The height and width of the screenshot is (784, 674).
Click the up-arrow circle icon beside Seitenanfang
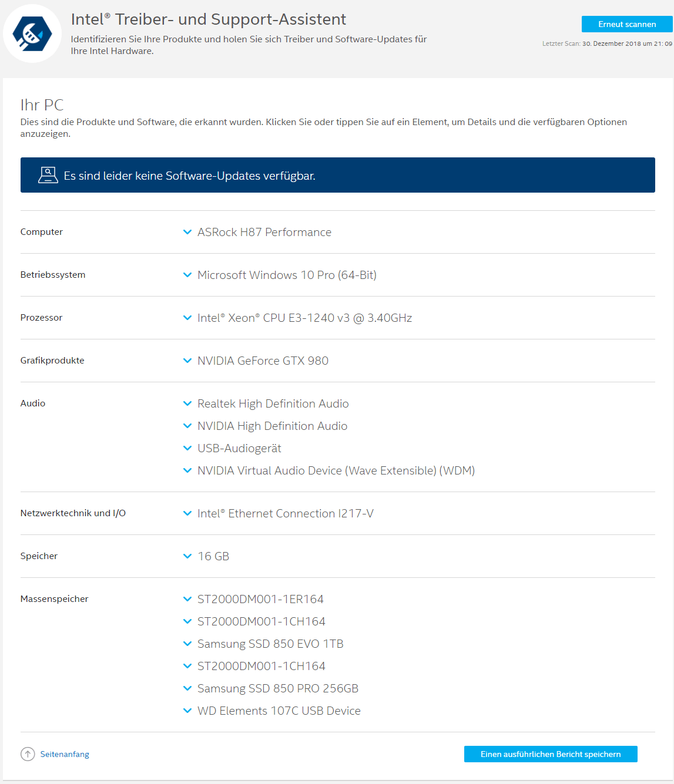[28, 754]
